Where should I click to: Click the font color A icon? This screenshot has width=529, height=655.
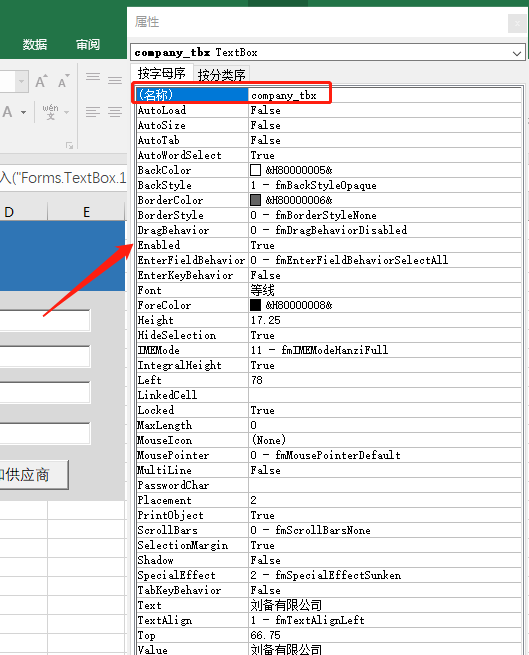[x=8, y=112]
